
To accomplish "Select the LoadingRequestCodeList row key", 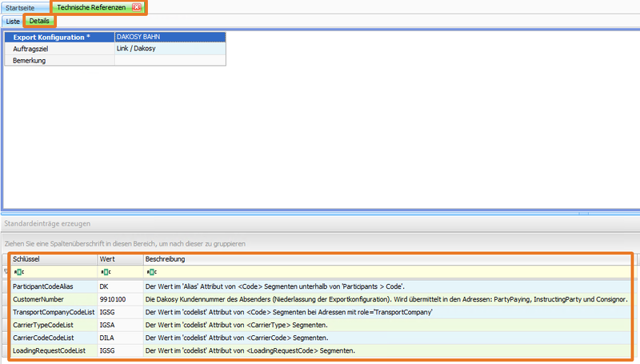I will (x=49, y=350).
